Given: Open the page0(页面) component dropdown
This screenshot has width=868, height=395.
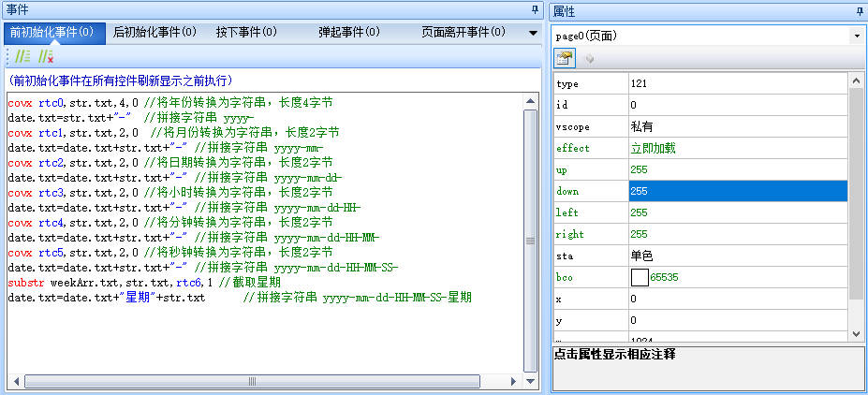Looking at the screenshot, I should point(857,36).
